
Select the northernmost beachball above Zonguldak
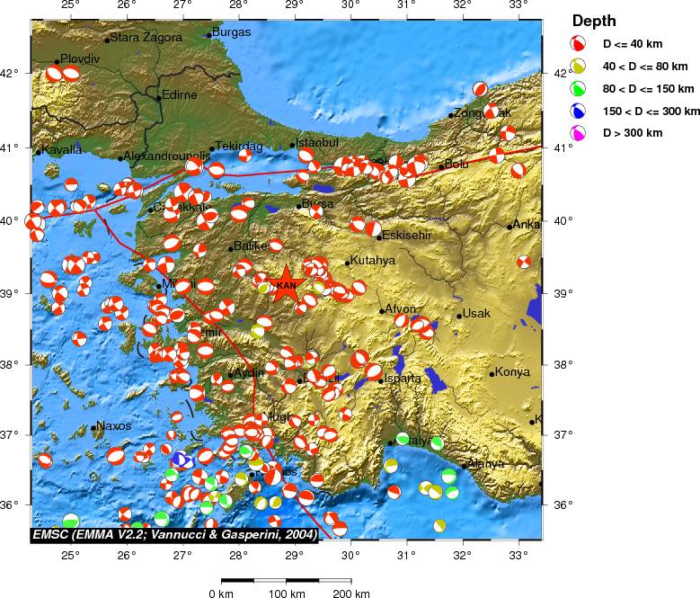[x=480, y=89]
